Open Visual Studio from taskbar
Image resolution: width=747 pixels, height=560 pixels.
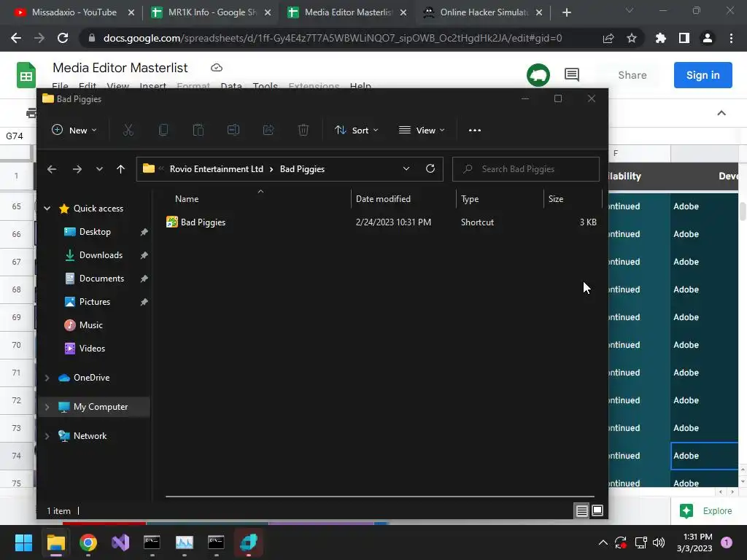(120, 542)
